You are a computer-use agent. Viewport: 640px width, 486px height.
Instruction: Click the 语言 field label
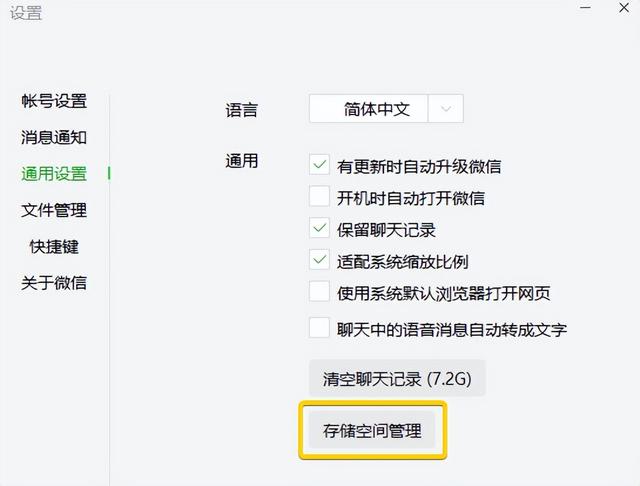click(x=242, y=110)
